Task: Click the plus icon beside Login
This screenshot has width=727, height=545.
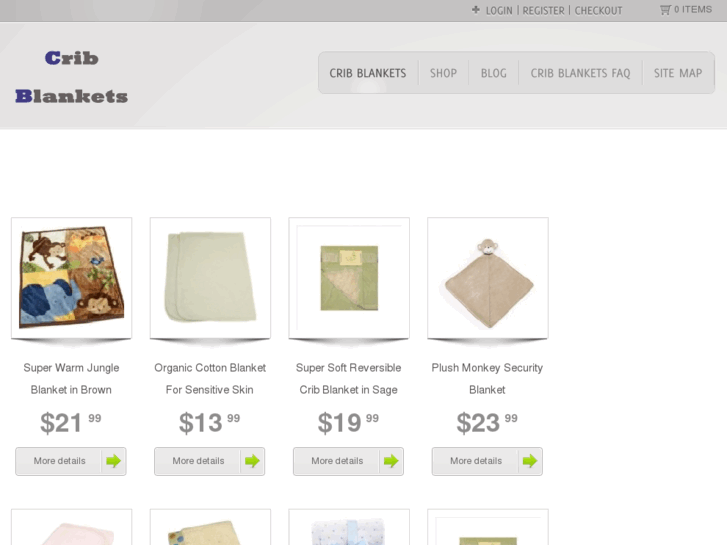Action: pyautogui.click(x=476, y=10)
